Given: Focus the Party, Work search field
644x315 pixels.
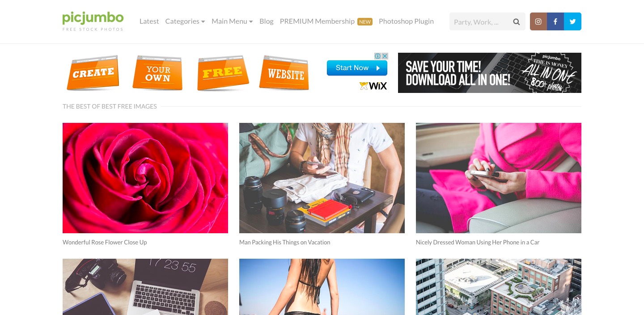Looking at the screenshot, I should 481,21.
